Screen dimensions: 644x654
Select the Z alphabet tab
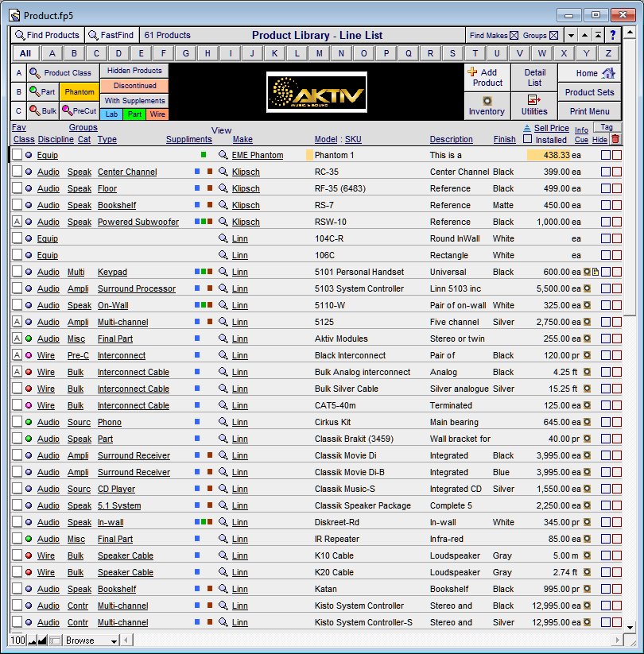pos(608,53)
